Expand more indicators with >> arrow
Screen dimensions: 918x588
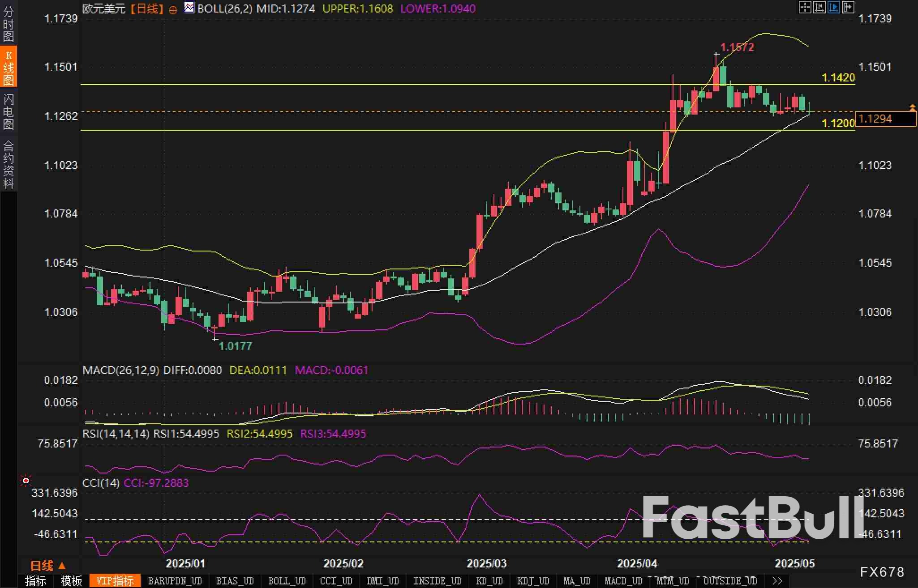(777, 581)
